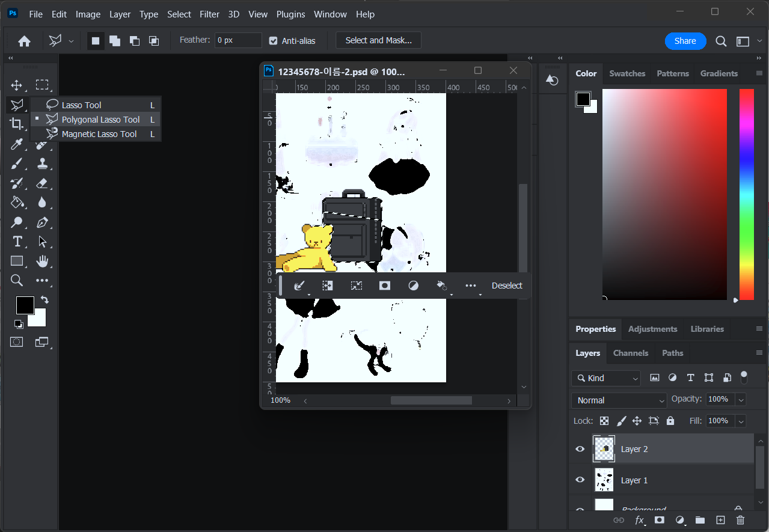Select the Eyedropper tool
This screenshot has width=769, height=532.
[x=17, y=144]
